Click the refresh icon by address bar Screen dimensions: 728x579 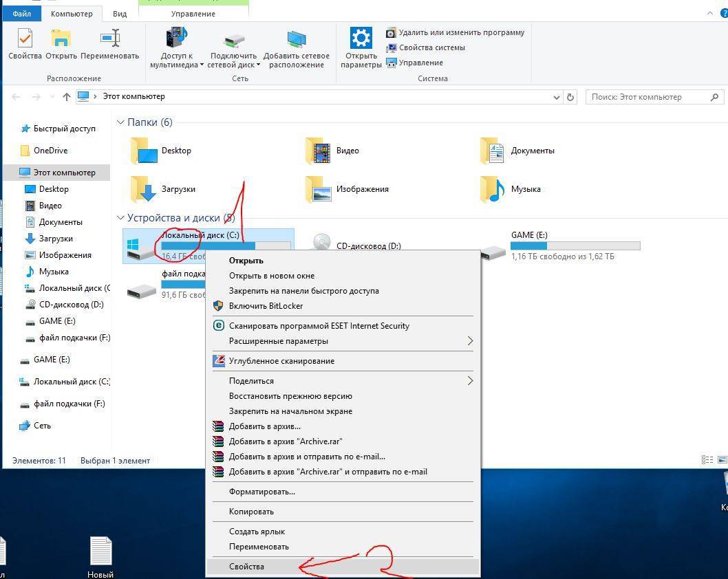[570, 97]
